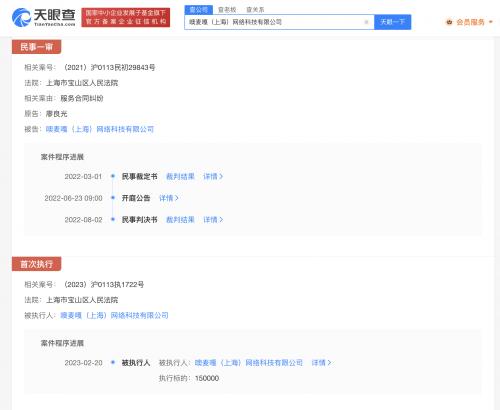
Task: Click the crown icon beside 会员服务
Action: 449,22
